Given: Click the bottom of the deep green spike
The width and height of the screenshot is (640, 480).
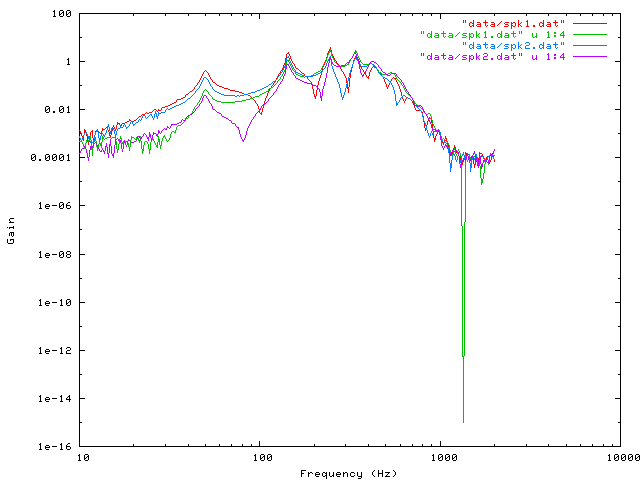Looking at the screenshot, I should [463, 422].
